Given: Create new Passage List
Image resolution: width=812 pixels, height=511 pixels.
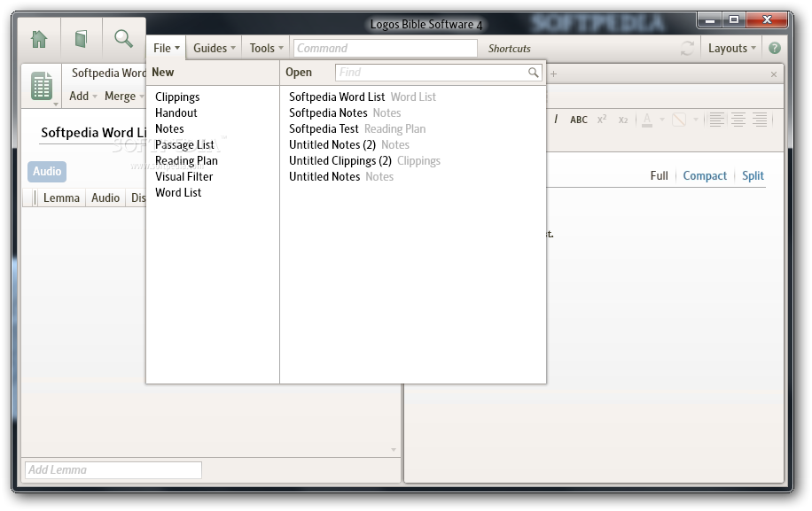Looking at the screenshot, I should (184, 145).
